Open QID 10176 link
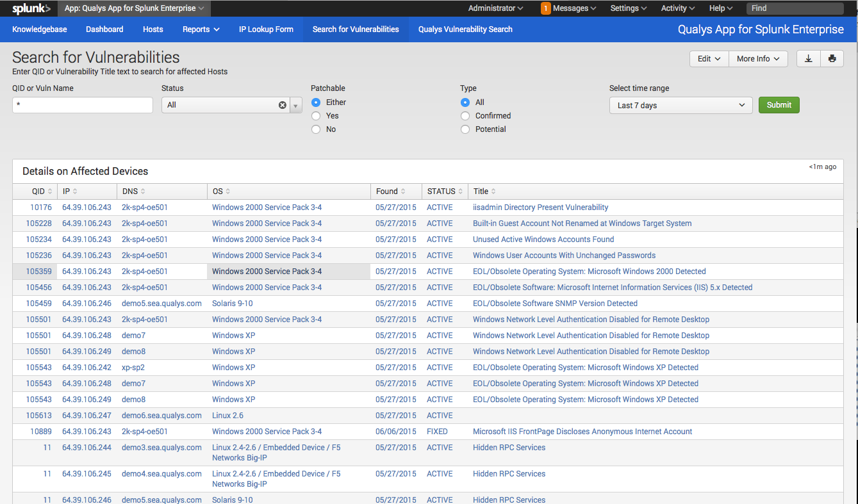This screenshot has height=504, width=858. 41,207
